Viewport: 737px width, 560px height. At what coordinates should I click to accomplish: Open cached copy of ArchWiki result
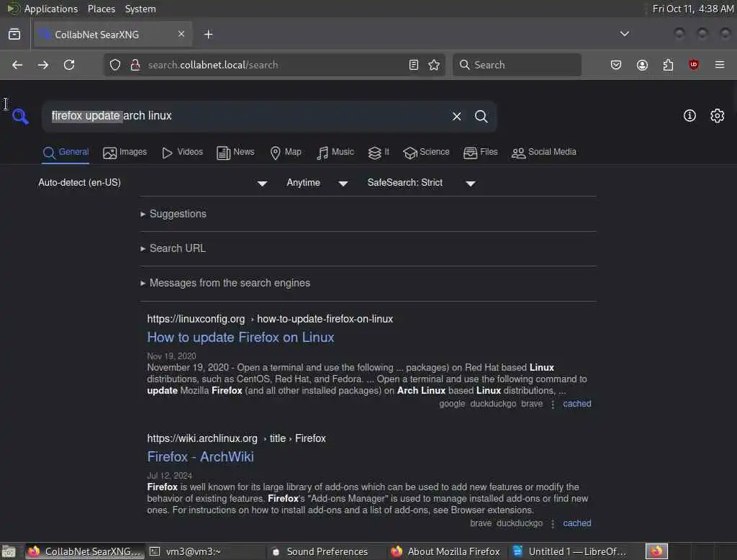tap(577, 523)
